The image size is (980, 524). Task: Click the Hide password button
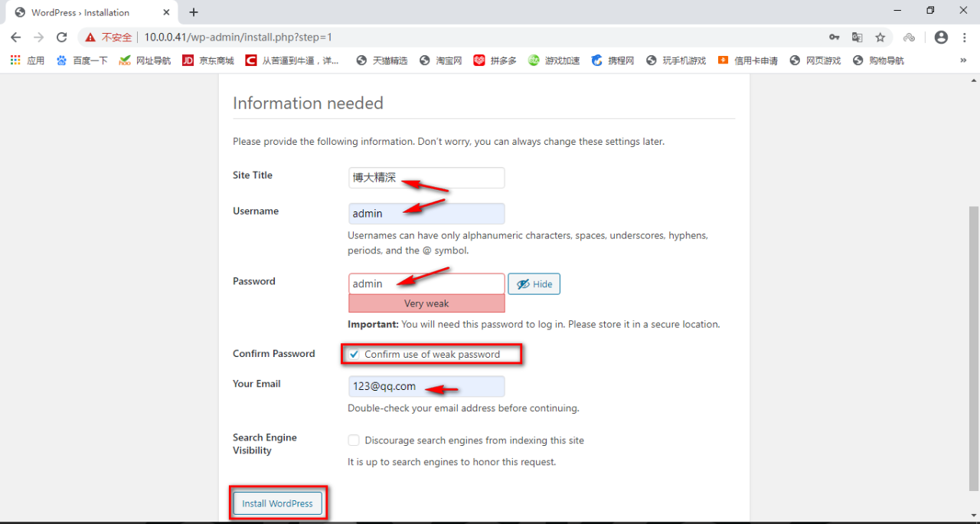coord(534,284)
